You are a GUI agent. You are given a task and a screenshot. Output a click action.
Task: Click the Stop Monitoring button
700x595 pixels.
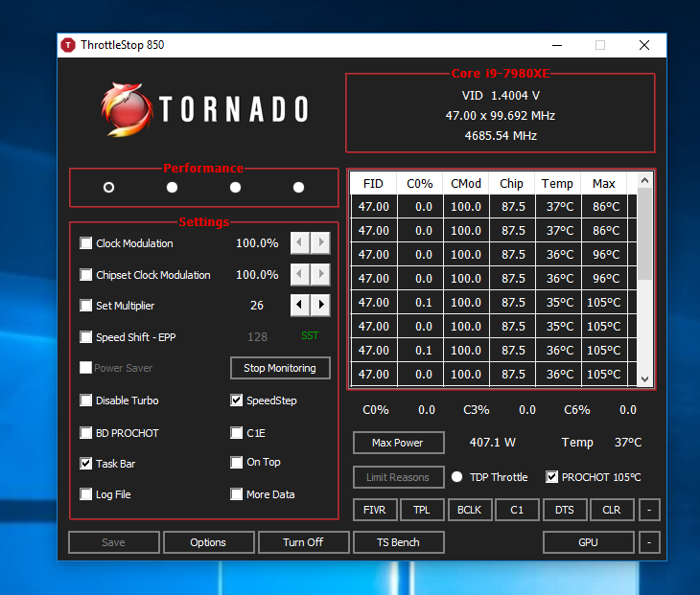[280, 368]
